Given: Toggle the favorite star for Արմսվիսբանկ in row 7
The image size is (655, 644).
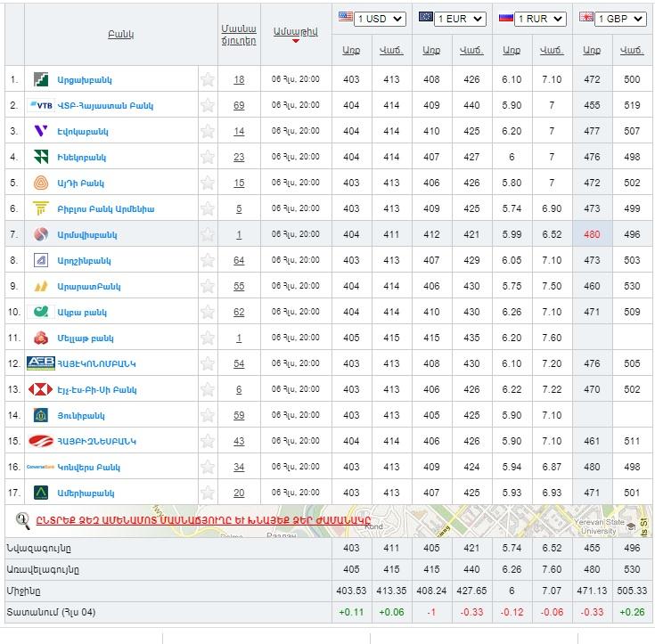Looking at the screenshot, I should [208, 234].
